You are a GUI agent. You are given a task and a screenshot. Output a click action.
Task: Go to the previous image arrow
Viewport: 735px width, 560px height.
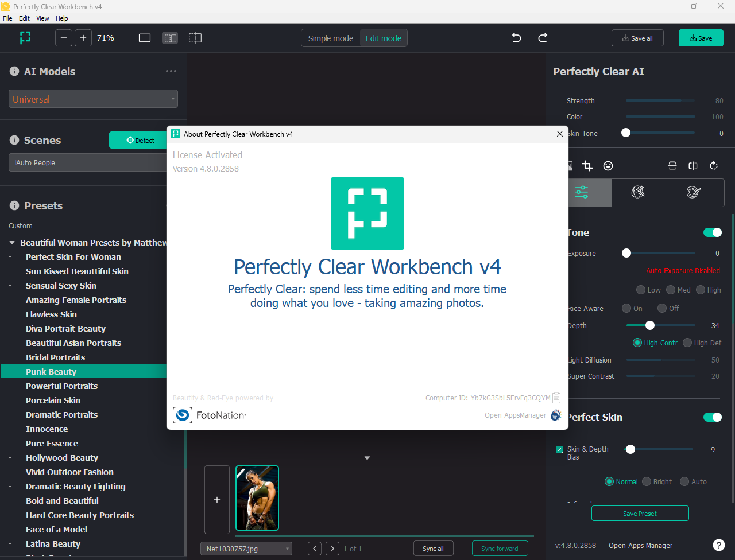pyautogui.click(x=315, y=549)
